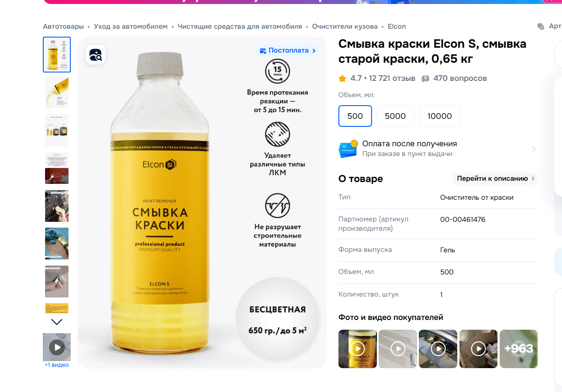Click the yellow rating star icon

pos(342,79)
